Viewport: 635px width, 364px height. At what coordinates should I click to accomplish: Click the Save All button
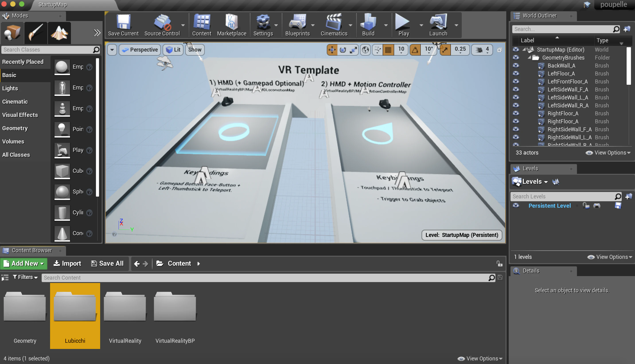pos(107,263)
